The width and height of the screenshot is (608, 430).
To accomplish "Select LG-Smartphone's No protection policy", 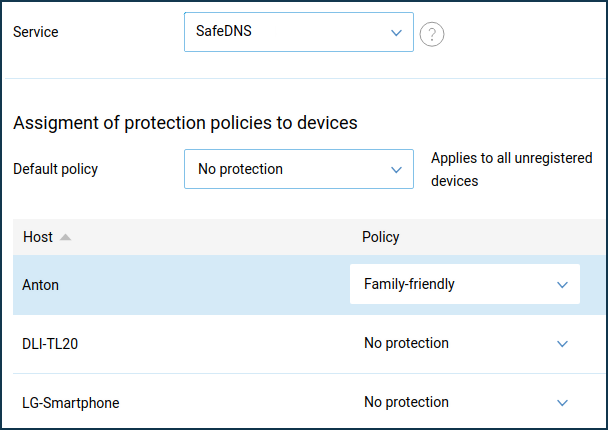I will tap(406, 402).
